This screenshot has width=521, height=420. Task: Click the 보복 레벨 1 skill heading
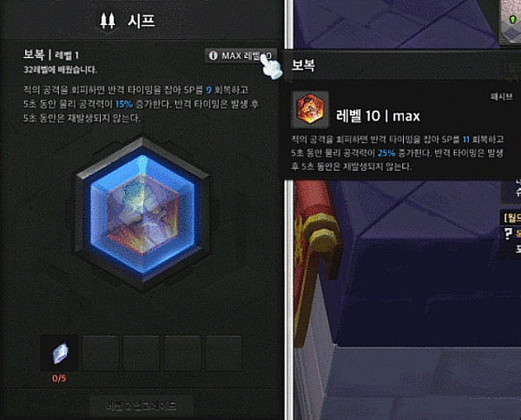[x=51, y=55]
